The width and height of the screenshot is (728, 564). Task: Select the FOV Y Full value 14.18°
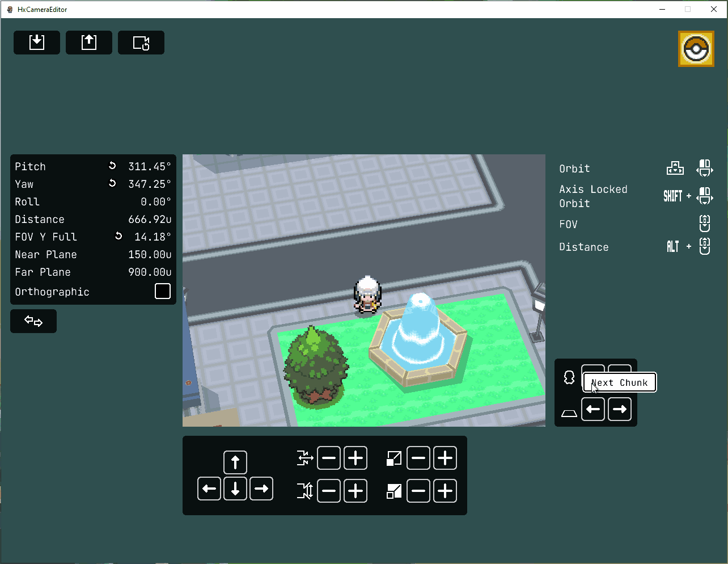(153, 237)
